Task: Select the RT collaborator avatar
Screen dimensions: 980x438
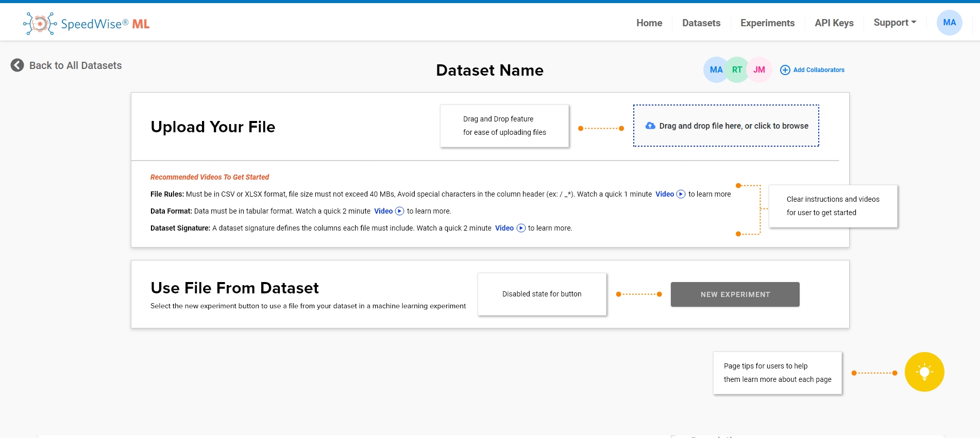Action: pyautogui.click(x=737, y=70)
